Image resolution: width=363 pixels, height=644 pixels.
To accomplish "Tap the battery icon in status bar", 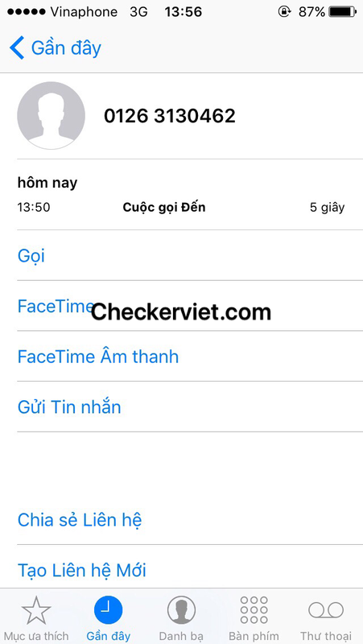I will (x=342, y=12).
